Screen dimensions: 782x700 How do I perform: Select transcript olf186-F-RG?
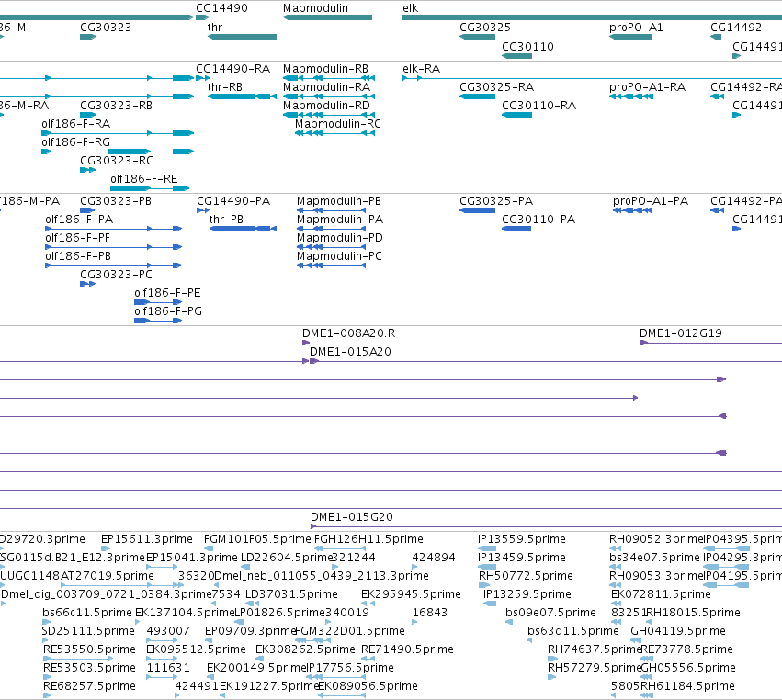(x=75, y=142)
